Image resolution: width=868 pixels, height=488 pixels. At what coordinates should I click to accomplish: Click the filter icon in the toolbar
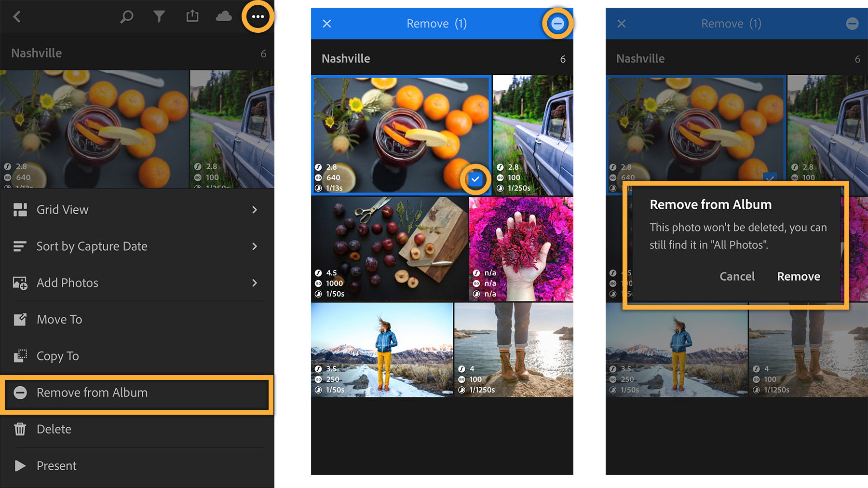tap(159, 16)
